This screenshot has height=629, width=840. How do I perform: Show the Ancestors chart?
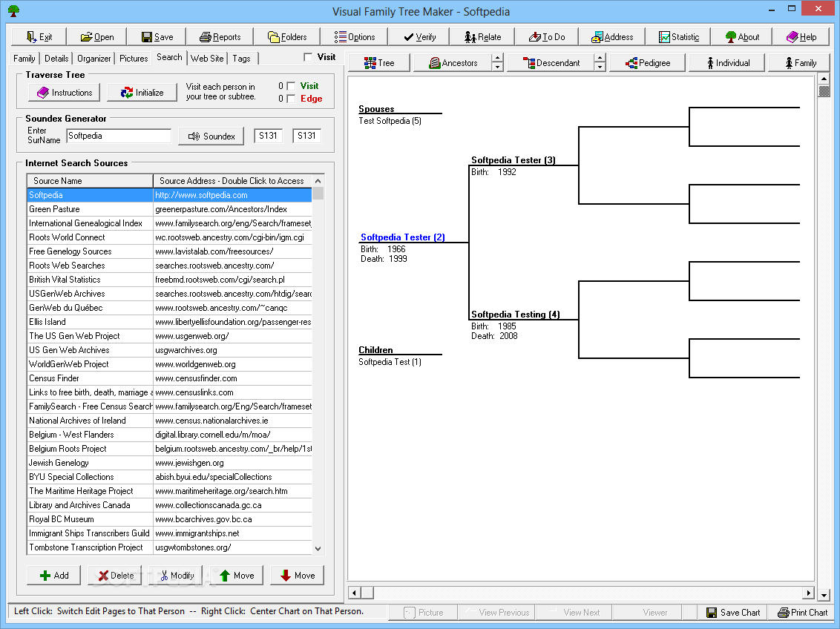pyautogui.click(x=452, y=62)
